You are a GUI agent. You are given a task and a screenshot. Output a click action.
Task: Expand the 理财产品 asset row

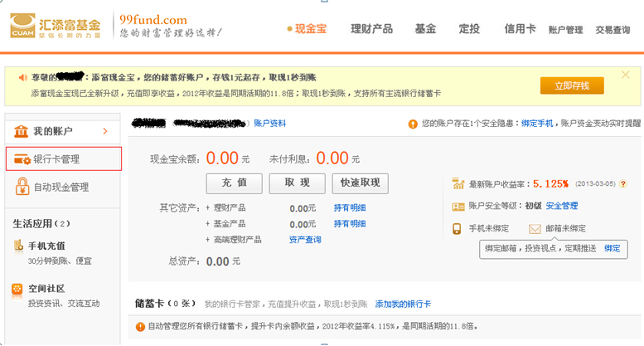[207, 208]
